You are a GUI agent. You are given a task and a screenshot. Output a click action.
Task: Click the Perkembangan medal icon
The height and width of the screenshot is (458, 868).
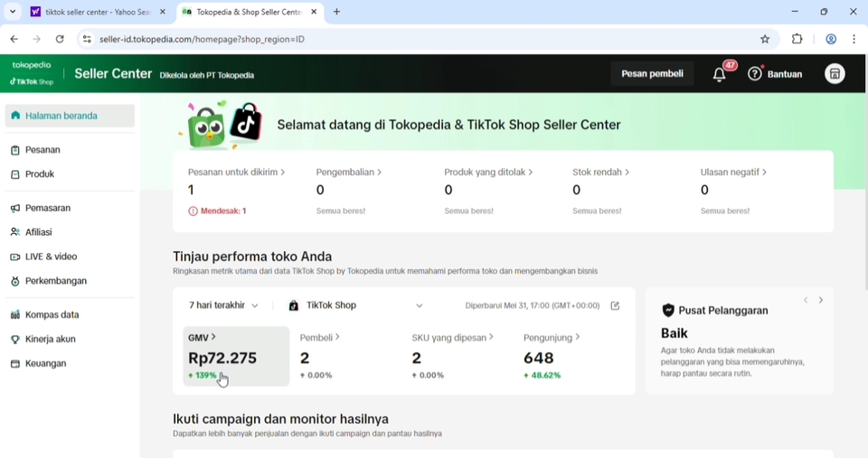point(15,281)
